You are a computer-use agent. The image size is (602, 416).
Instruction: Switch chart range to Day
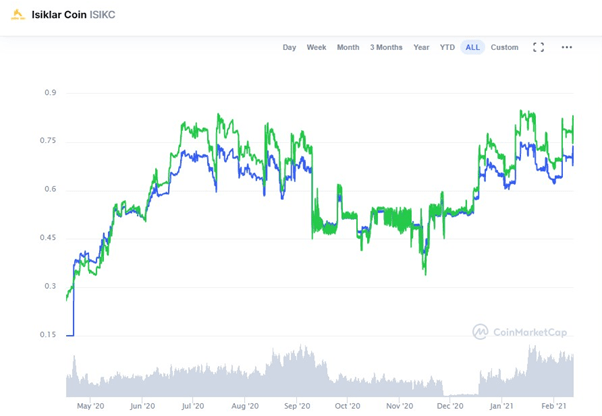[289, 47]
